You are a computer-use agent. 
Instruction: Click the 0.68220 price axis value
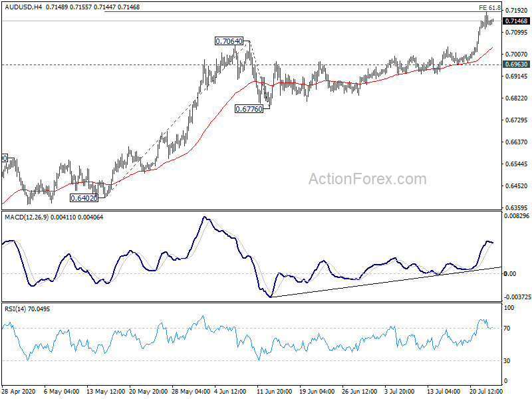coord(517,98)
